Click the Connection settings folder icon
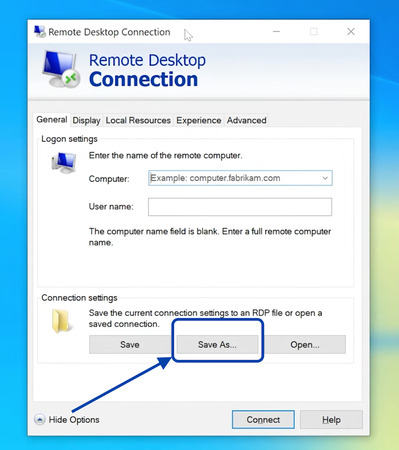Screen dimensions: 399x450 click(x=61, y=321)
